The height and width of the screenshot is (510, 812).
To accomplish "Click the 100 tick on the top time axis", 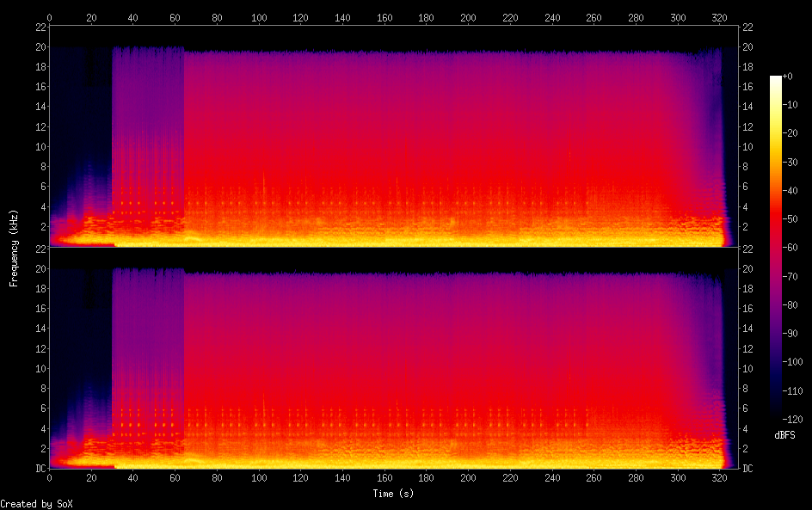I will (258, 17).
